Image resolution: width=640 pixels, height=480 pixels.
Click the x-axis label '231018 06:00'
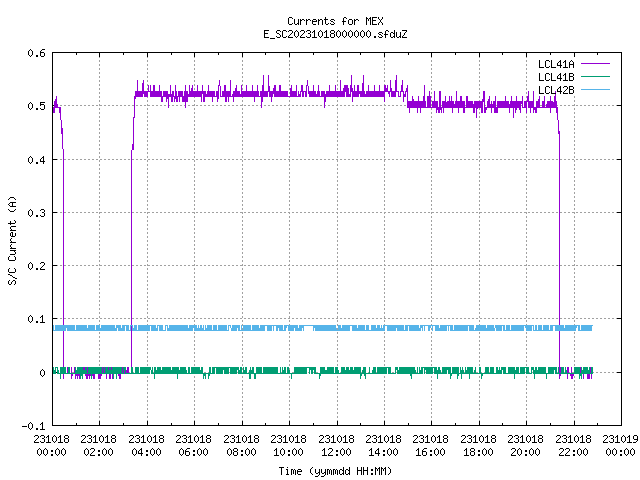pyautogui.click(x=193, y=446)
